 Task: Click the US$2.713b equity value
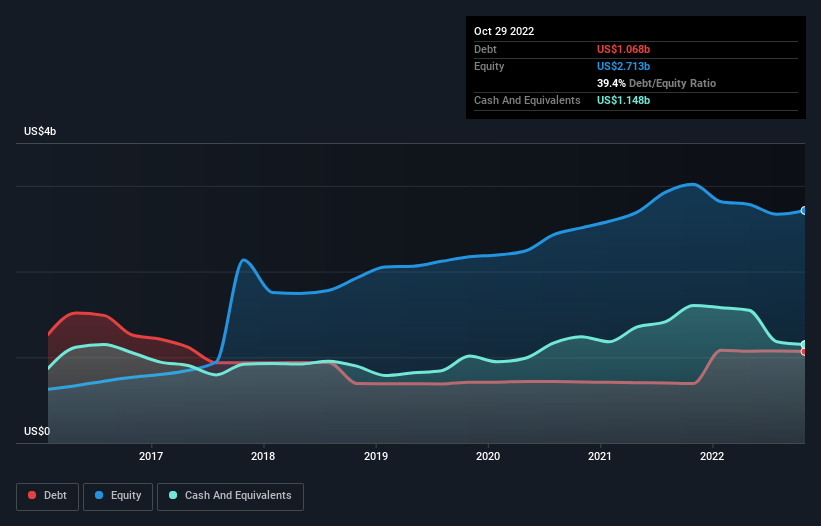pos(623,66)
